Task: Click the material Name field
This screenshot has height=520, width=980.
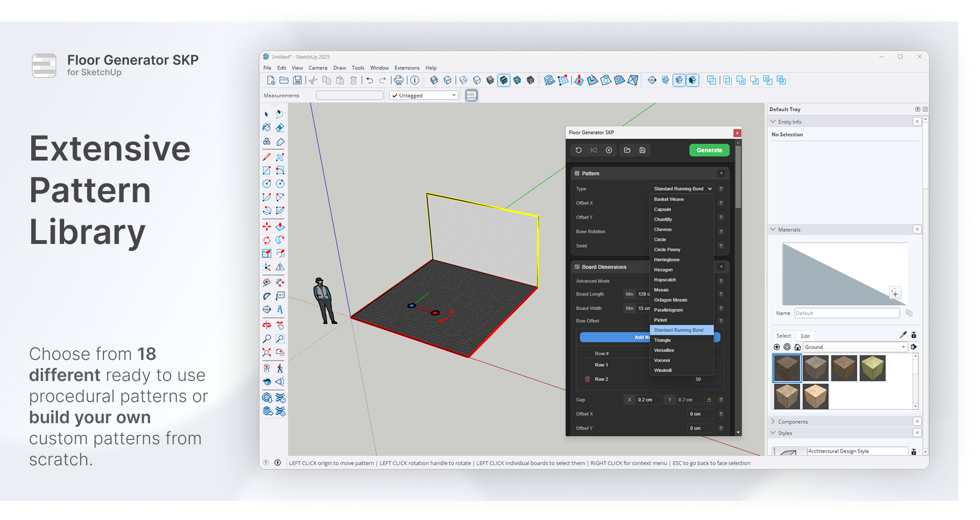Action: click(x=847, y=313)
